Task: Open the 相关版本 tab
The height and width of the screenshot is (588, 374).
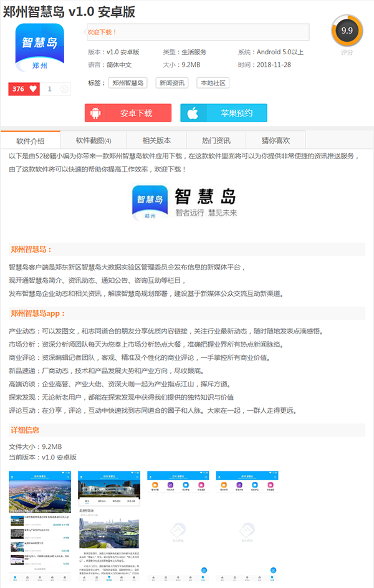Action: click(x=156, y=141)
